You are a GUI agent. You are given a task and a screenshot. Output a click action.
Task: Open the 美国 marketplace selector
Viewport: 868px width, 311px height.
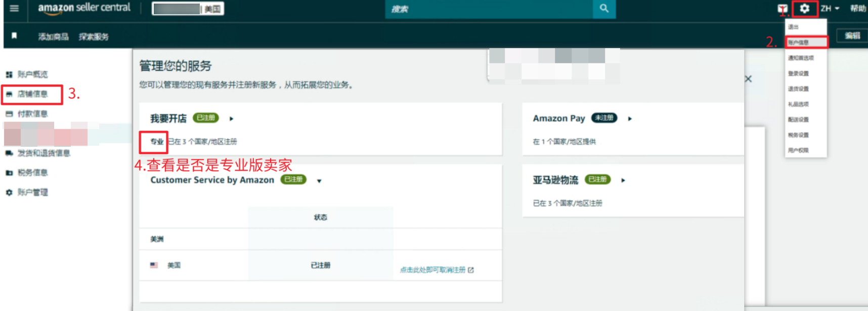click(188, 9)
